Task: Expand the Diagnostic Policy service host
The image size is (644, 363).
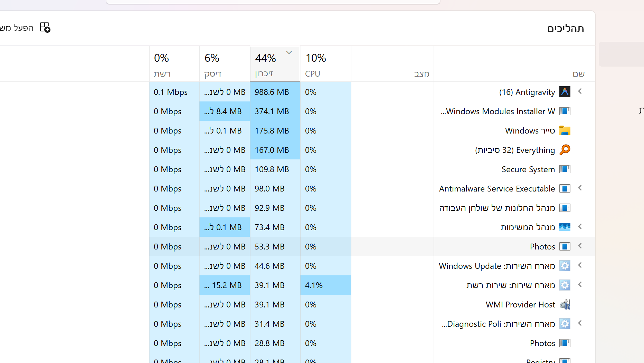Action: coord(580,323)
